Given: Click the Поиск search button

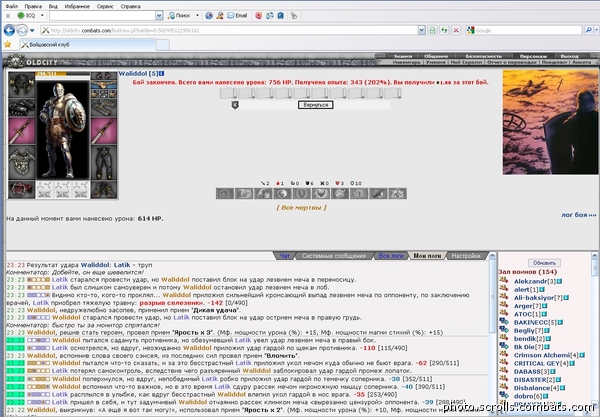Looking at the screenshot, I should 179,16.
